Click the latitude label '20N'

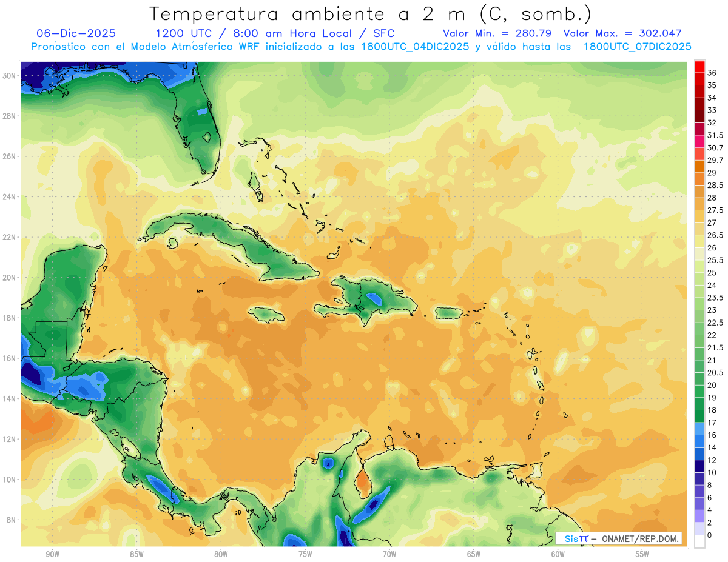[x=10, y=278]
